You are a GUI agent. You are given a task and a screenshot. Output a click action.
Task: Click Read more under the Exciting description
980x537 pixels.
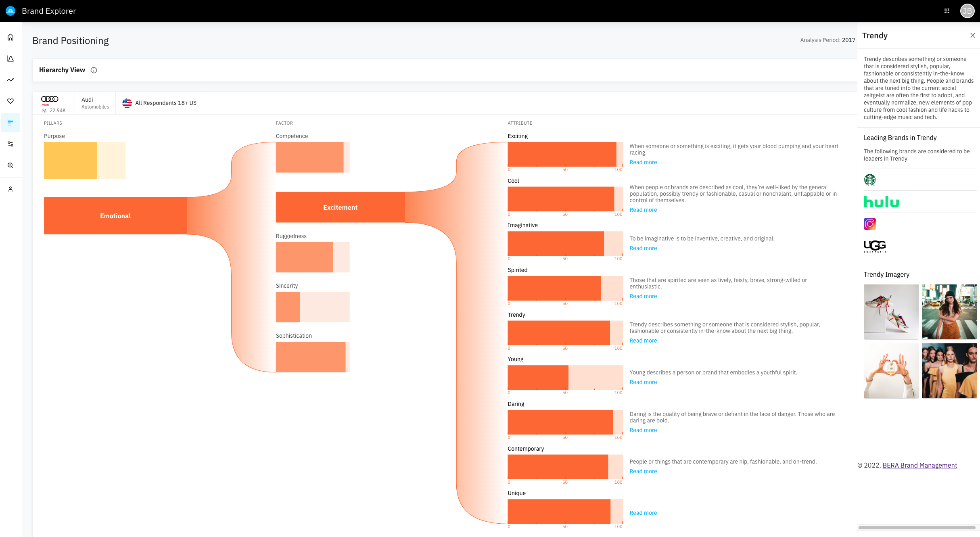pyautogui.click(x=643, y=163)
